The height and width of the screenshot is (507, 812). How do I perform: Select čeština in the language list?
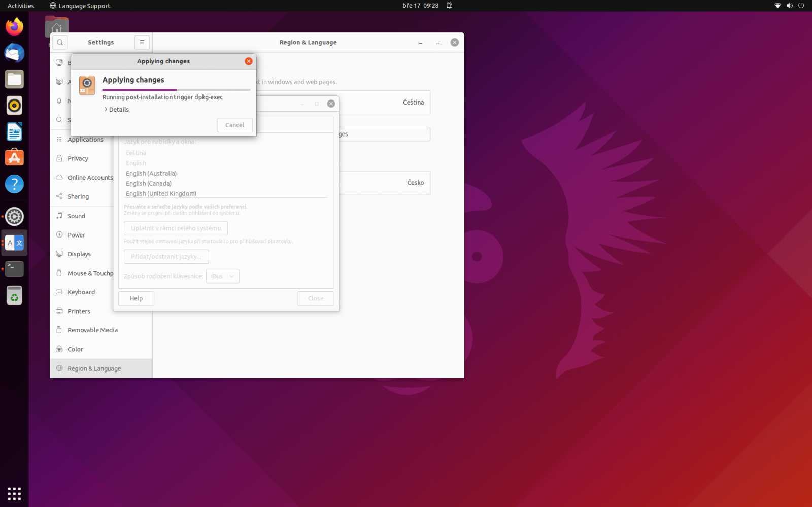(x=136, y=153)
